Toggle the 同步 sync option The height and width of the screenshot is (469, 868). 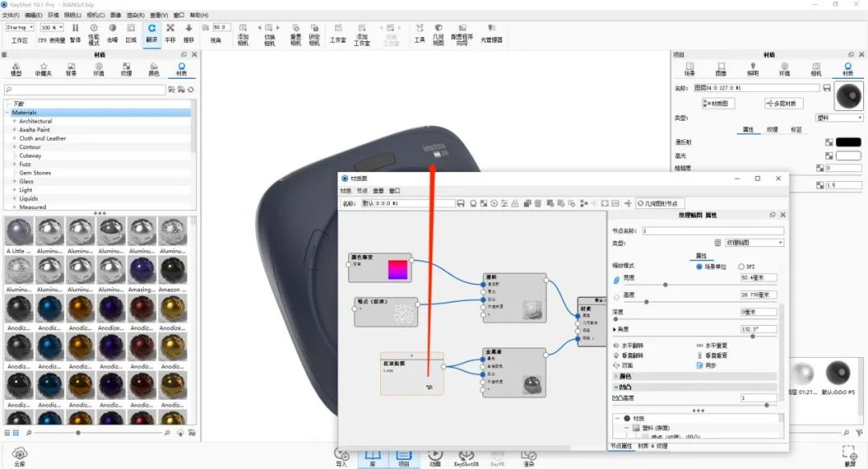coord(706,365)
